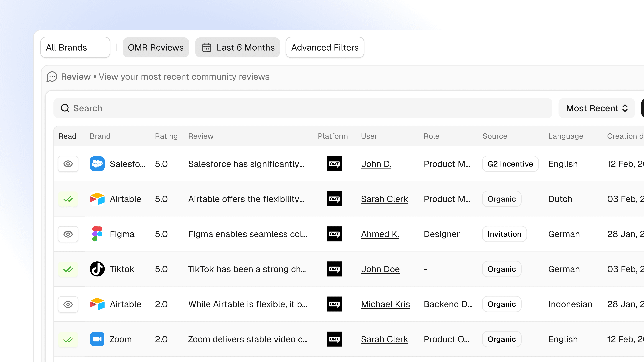This screenshot has width=644, height=362.
Task: Click the Zoom brand logo icon
Action: tap(97, 339)
